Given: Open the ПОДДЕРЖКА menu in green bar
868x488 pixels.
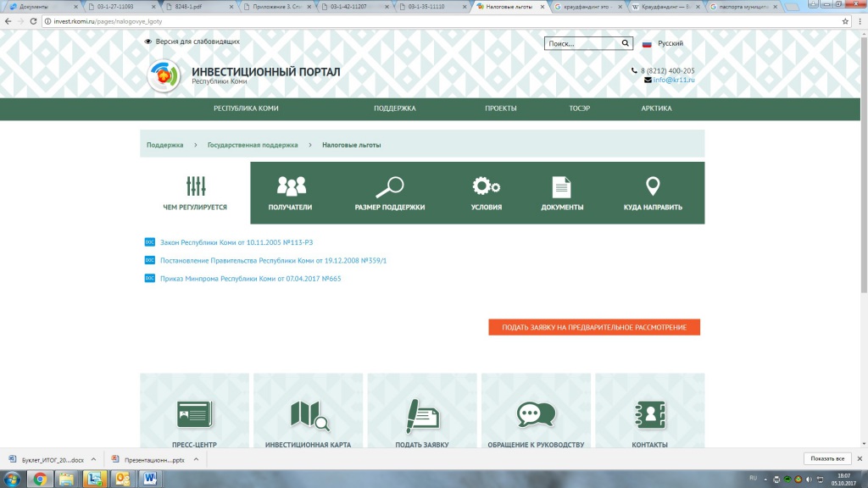Looking at the screenshot, I should click(395, 108).
